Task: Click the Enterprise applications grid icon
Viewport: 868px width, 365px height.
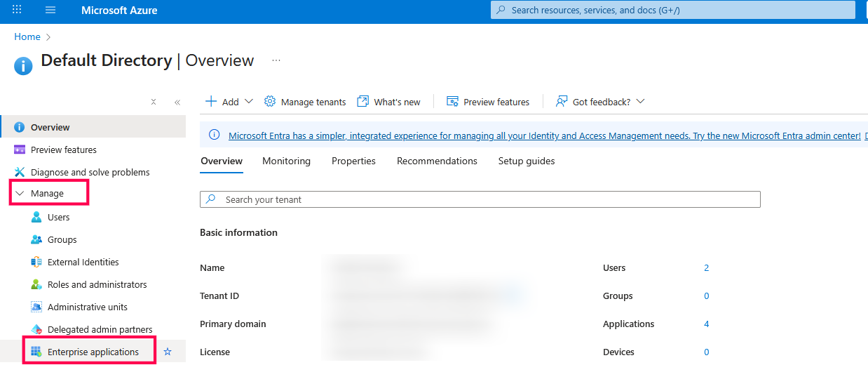Action: point(36,352)
